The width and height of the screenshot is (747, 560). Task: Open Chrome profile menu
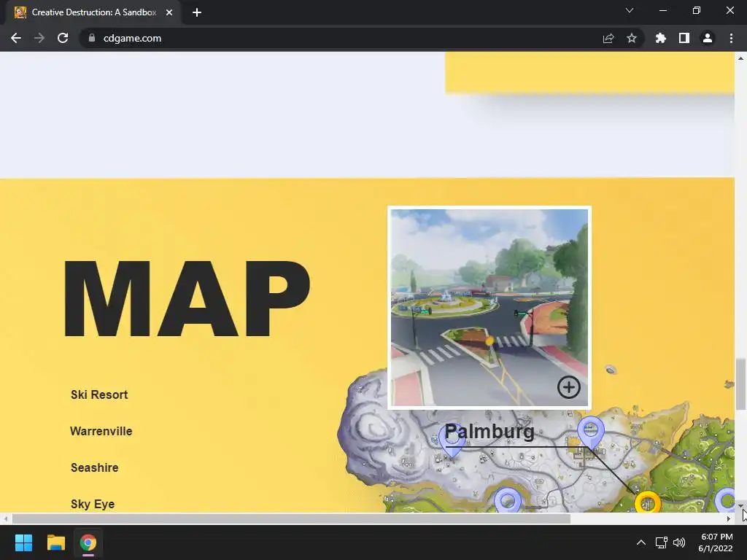[x=708, y=38]
